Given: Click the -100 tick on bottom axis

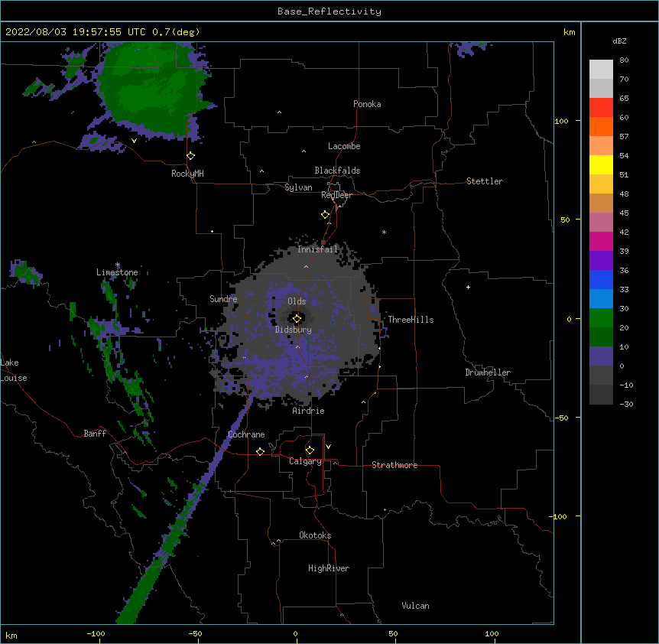Looking at the screenshot, I should coord(96,633).
